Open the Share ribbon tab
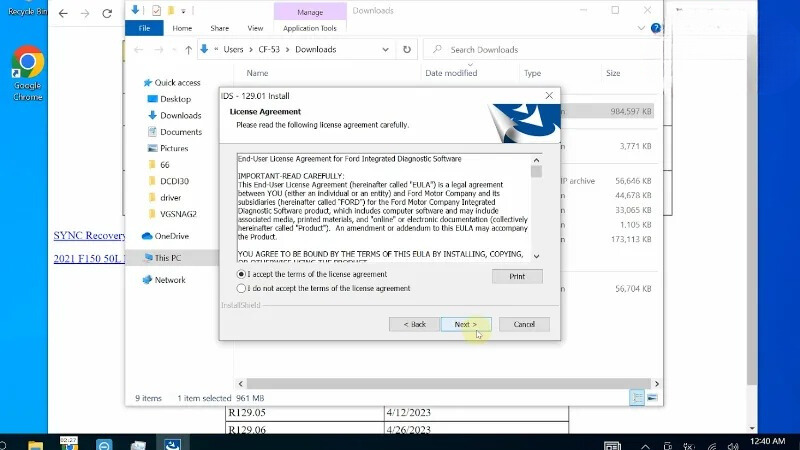Image resolution: width=800 pixels, height=450 pixels. pyautogui.click(x=219, y=28)
